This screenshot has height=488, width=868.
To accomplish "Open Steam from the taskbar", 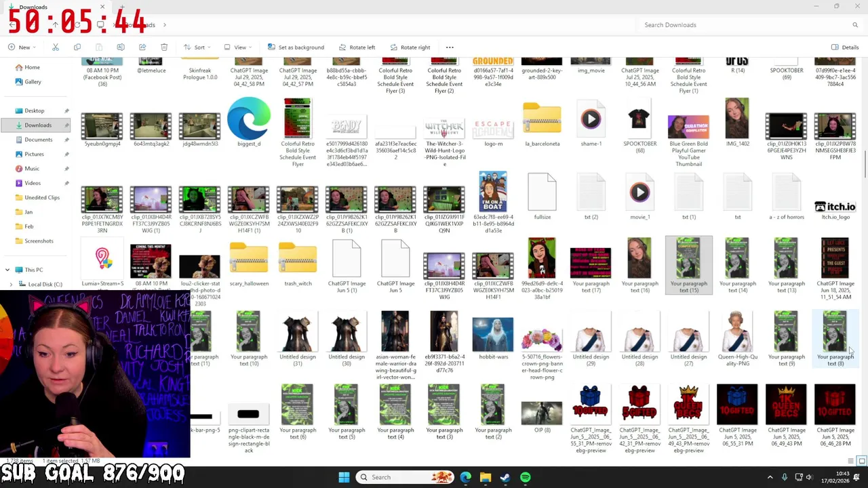I will point(505,477).
